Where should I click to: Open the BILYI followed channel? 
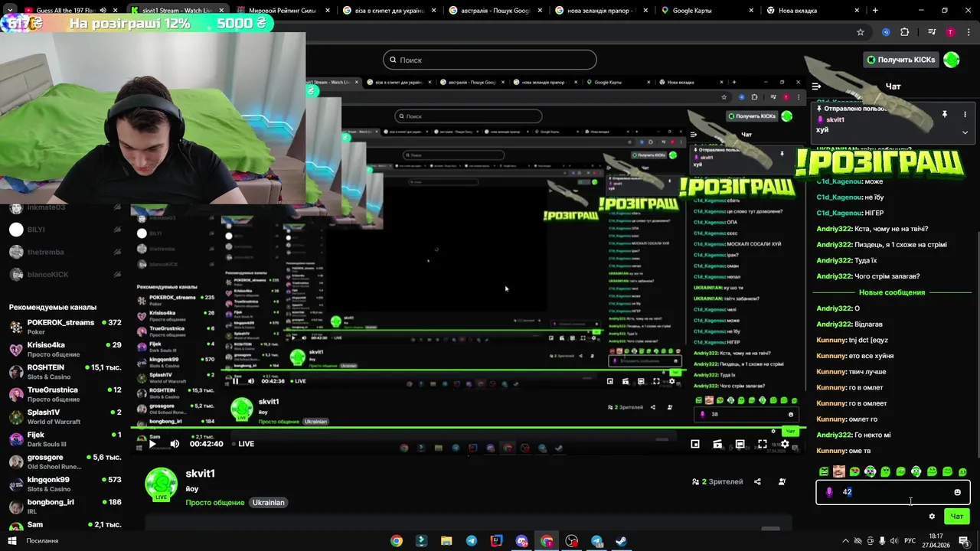click(x=65, y=230)
